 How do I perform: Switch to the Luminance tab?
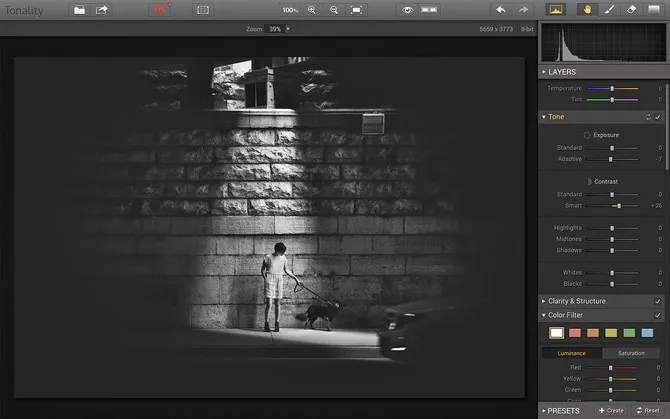[x=571, y=353]
